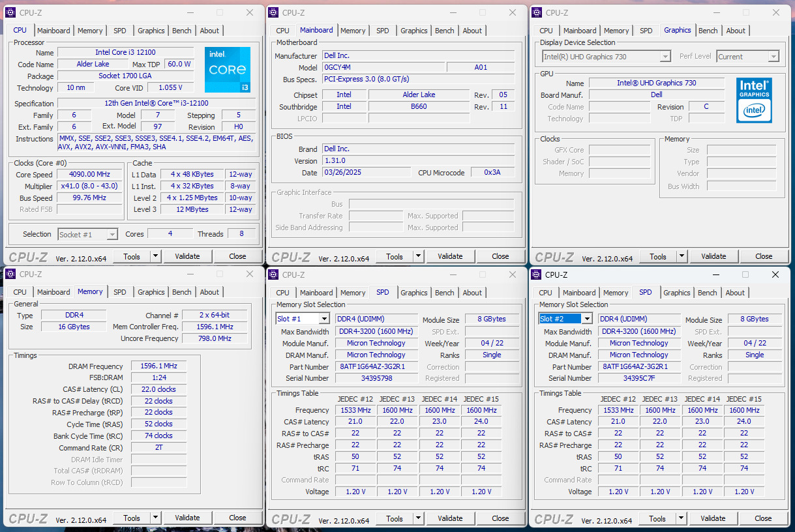This screenshot has height=532, width=795.
Task: Open Memory tab in Mainboard window
Action: coord(353,31)
